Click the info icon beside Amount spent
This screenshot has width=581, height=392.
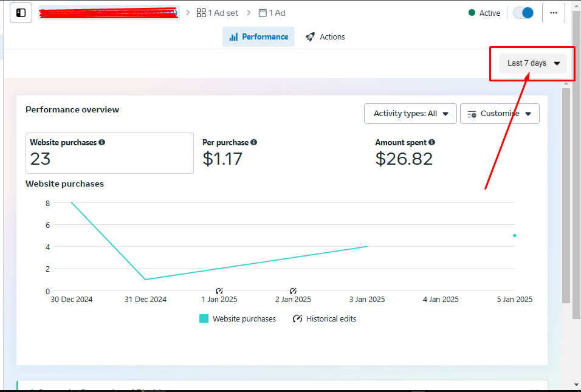pos(432,142)
